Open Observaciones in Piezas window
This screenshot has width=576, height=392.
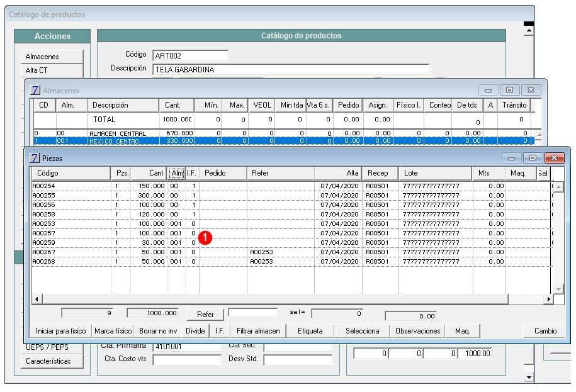[x=418, y=331]
